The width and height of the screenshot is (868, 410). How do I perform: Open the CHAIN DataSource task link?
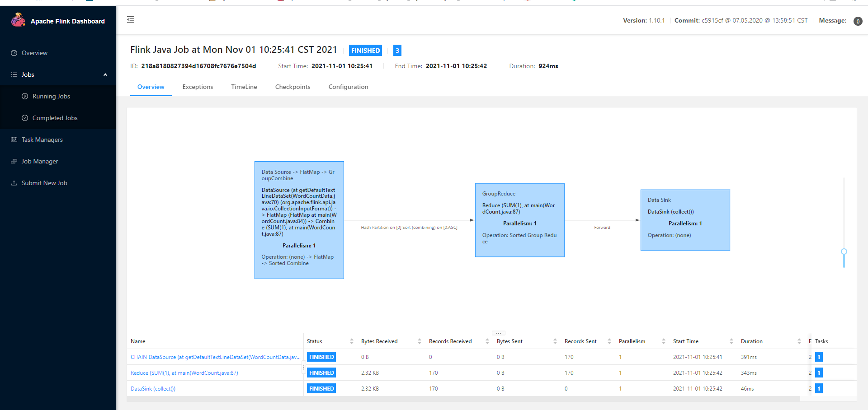coord(216,357)
